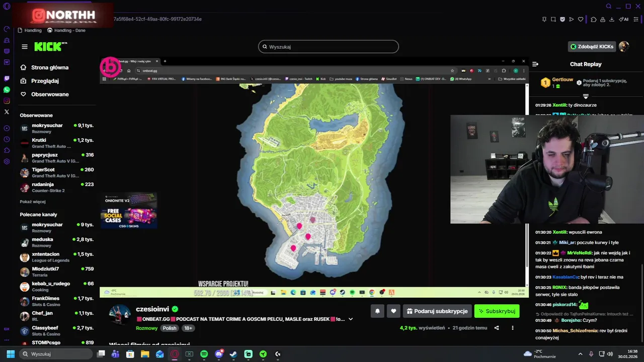This screenshot has height=362, width=644.
Task: Open paprycjusz followed channel
Action: [x=56, y=158]
